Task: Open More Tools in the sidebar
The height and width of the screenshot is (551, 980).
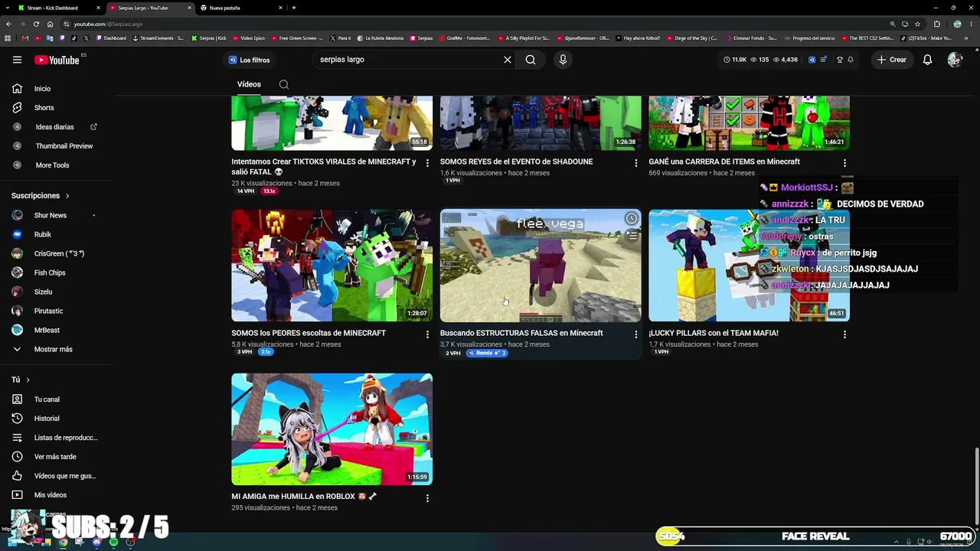Action: 52,165
